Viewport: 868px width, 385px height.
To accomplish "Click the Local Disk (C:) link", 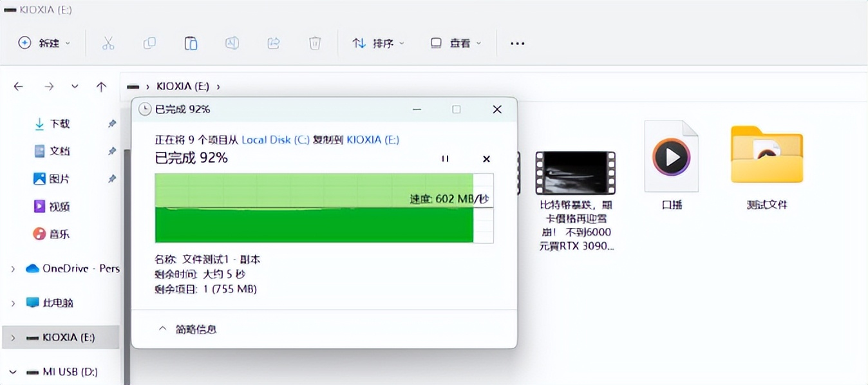I will click(x=275, y=140).
